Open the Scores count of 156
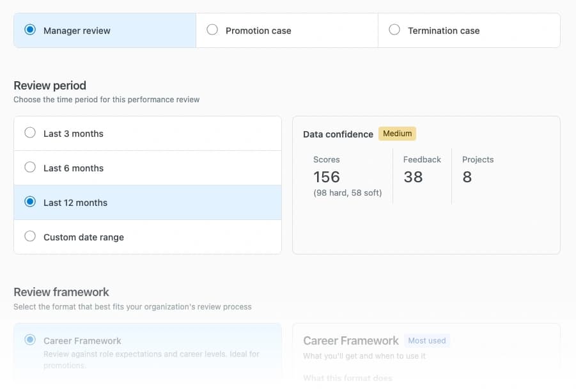Viewport: 576px width, 392px height. coord(327,177)
